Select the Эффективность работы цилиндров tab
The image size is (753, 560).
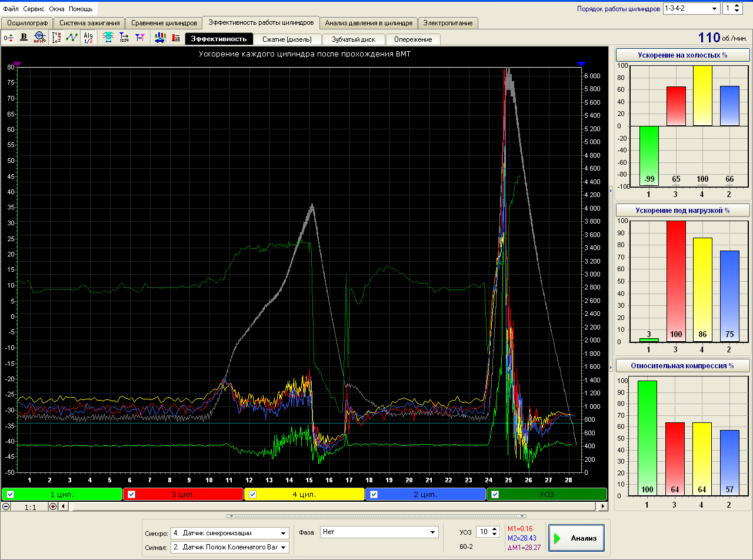[x=261, y=22]
